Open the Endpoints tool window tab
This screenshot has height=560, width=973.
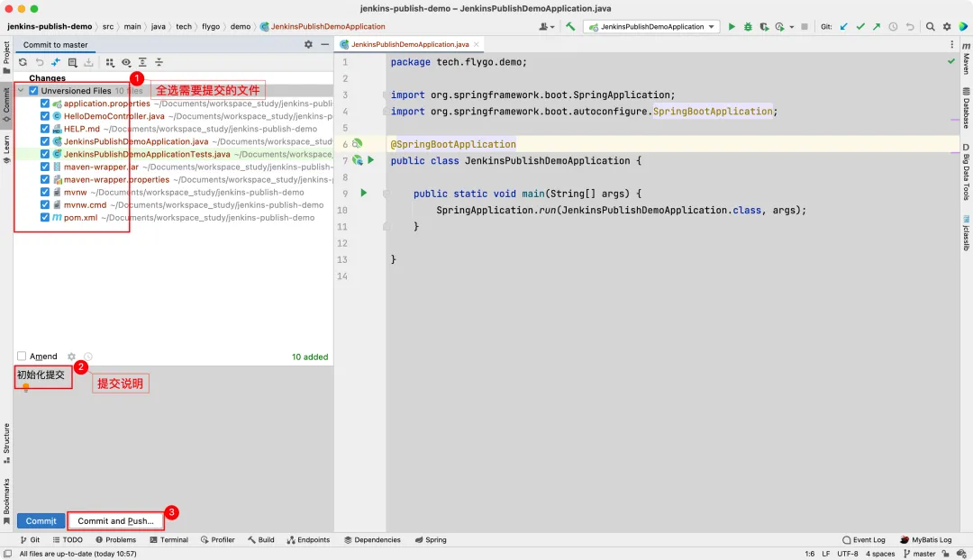(308, 539)
